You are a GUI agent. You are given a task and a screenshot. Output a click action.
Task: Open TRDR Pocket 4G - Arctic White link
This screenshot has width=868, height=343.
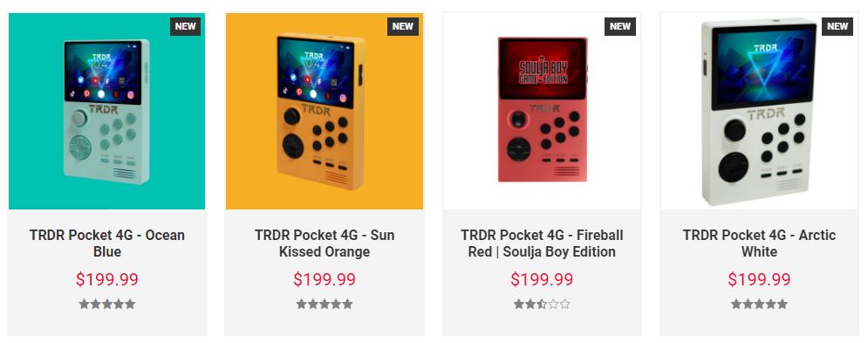coord(759,244)
